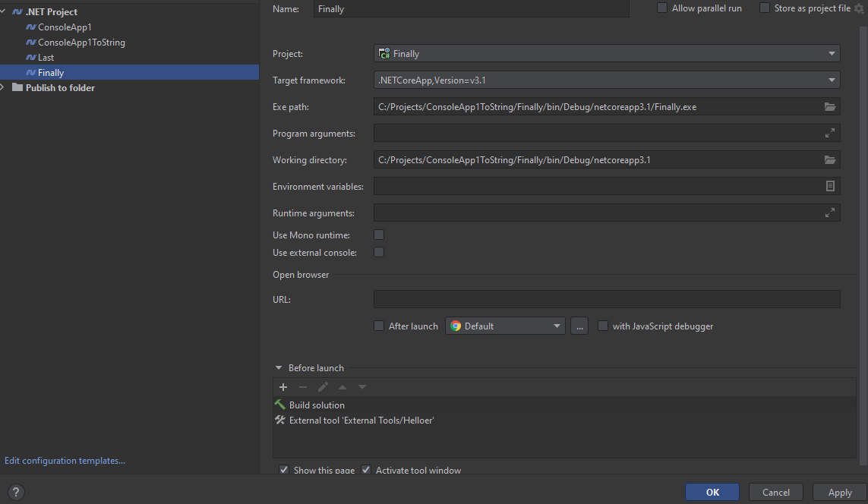Click the Cancel button
This screenshot has width=868, height=504.
coord(775,492)
